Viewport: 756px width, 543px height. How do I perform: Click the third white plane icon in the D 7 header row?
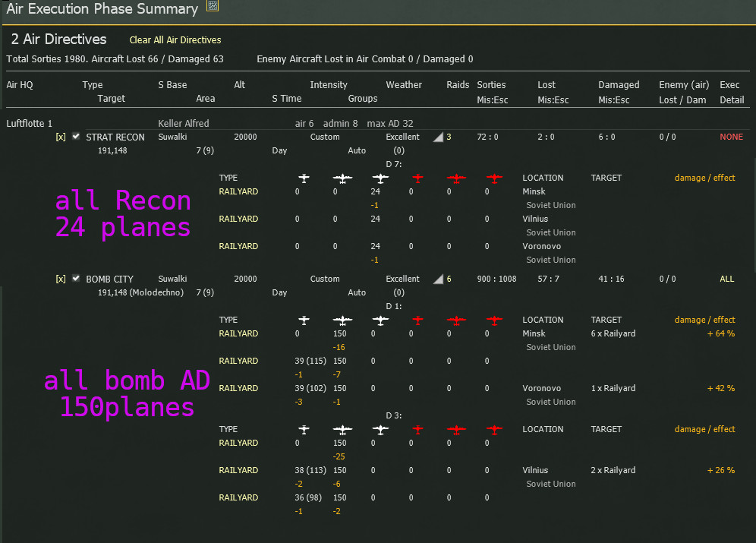pyautogui.click(x=380, y=178)
